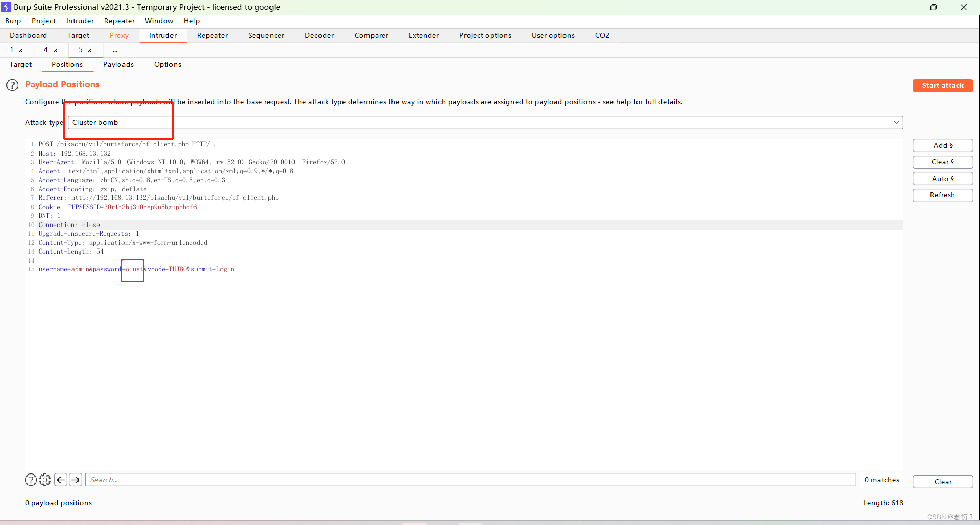Image resolution: width=980 pixels, height=525 pixels.
Task: Click the Accept-Language header line
Action: [132, 180]
